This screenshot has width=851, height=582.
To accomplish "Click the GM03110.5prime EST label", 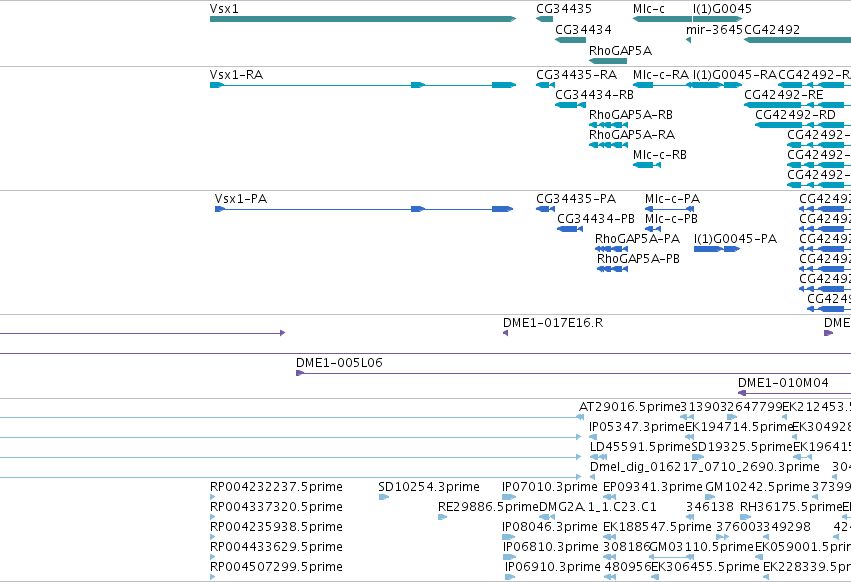I will 702,547.
